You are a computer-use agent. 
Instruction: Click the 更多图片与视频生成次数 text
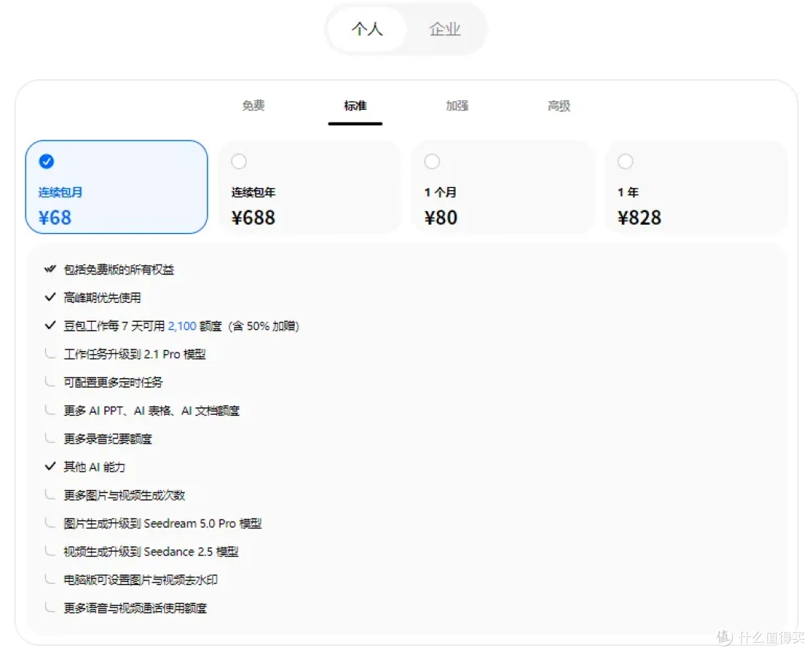pos(124,495)
